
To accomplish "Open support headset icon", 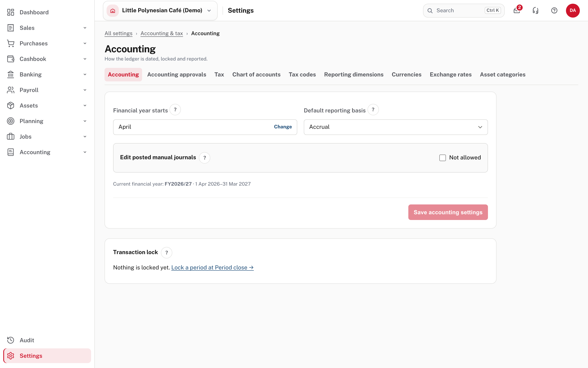I will (536, 10).
